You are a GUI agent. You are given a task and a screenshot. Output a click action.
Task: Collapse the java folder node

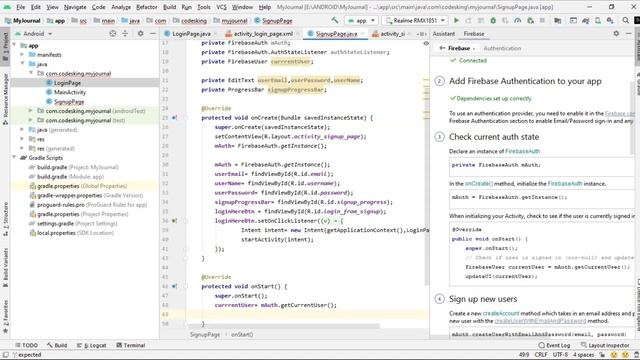coord(22,64)
